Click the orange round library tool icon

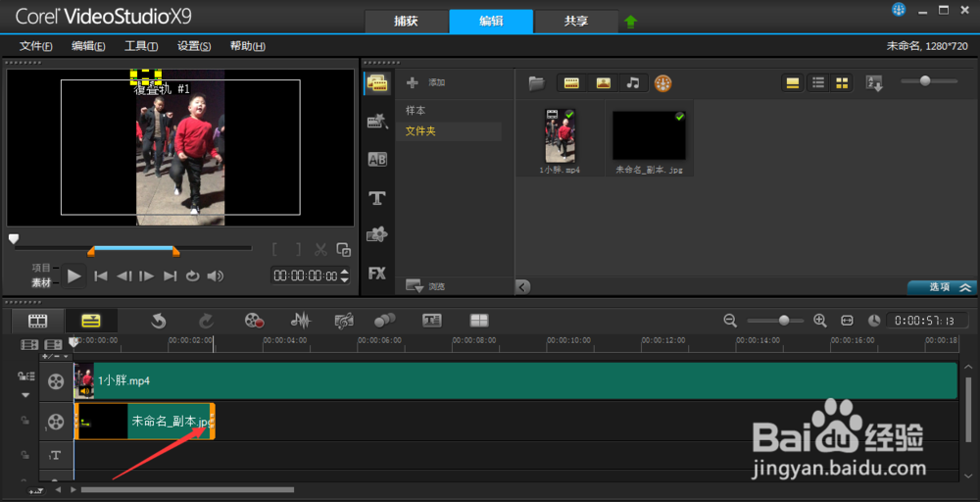tap(662, 83)
